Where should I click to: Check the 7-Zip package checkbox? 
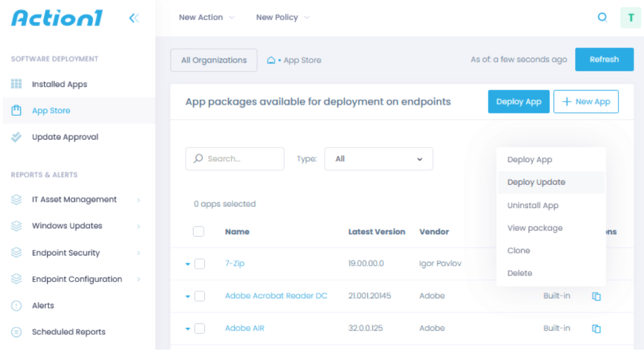(199, 263)
